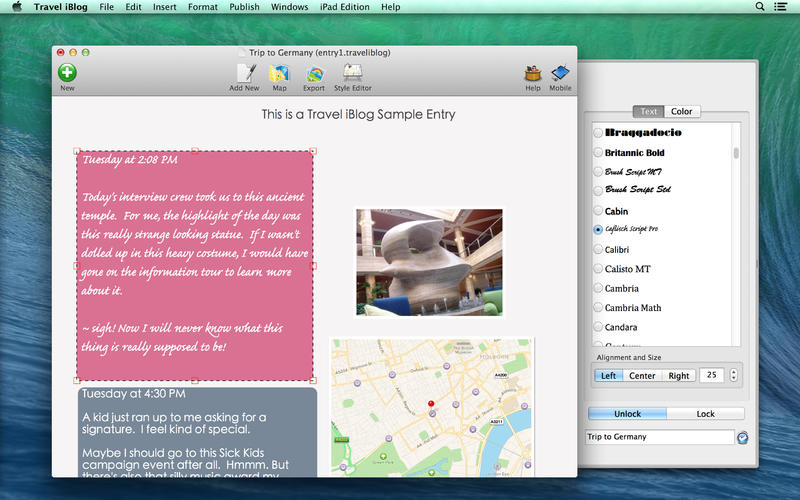Viewport: 800px width, 500px height.
Task: Set alignment to Center
Action: point(642,376)
